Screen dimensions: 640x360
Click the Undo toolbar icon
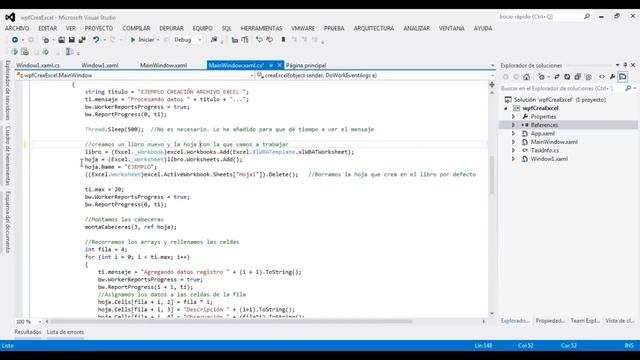click(x=96, y=40)
